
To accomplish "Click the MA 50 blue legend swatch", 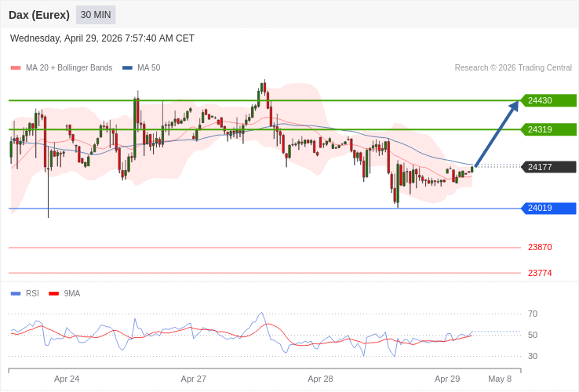I will click(127, 68).
